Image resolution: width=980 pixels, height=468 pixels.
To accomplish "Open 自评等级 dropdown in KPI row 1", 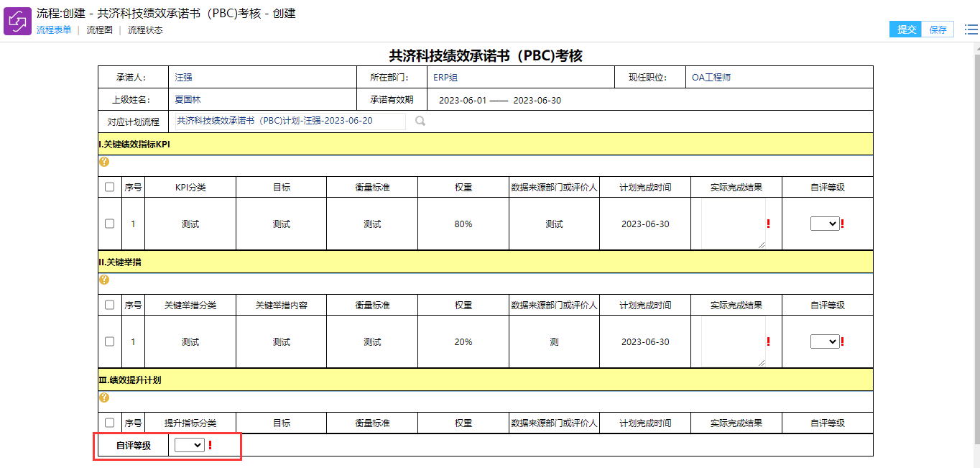I will point(825,224).
